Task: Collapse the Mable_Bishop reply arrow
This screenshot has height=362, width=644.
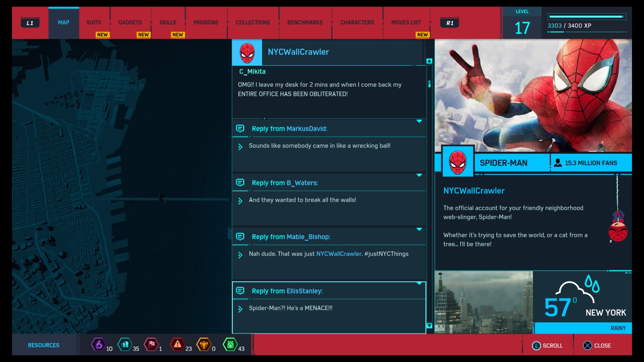Action: pyautogui.click(x=419, y=230)
